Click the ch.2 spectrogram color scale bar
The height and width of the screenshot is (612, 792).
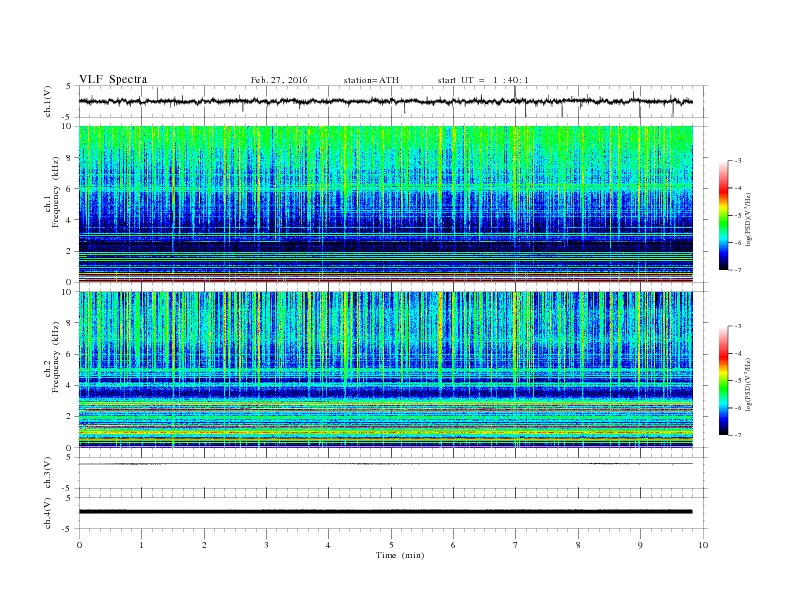point(723,380)
